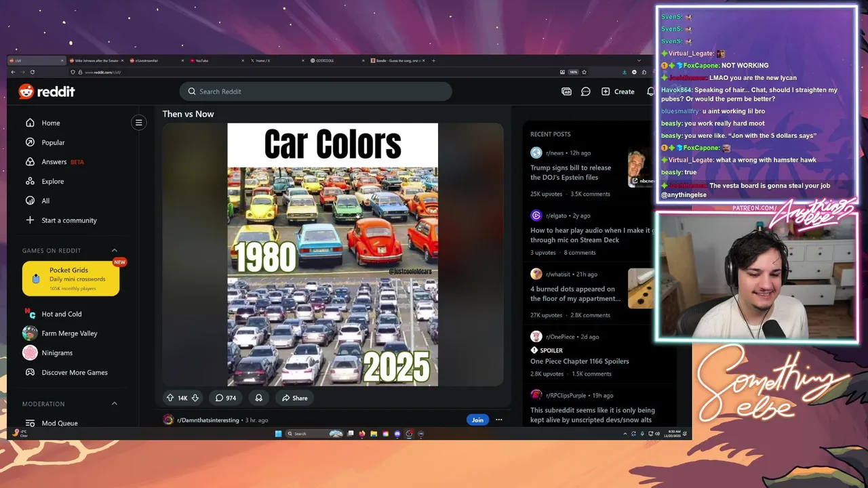Image resolution: width=868 pixels, height=488 pixels.
Task: Open Stream Deck audio post
Action: pos(591,235)
